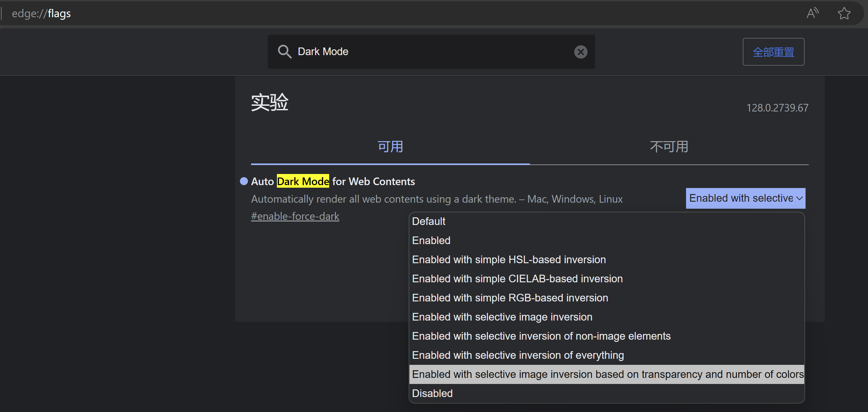Click the search magnifier icon
This screenshot has width=868, height=412.
(284, 52)
